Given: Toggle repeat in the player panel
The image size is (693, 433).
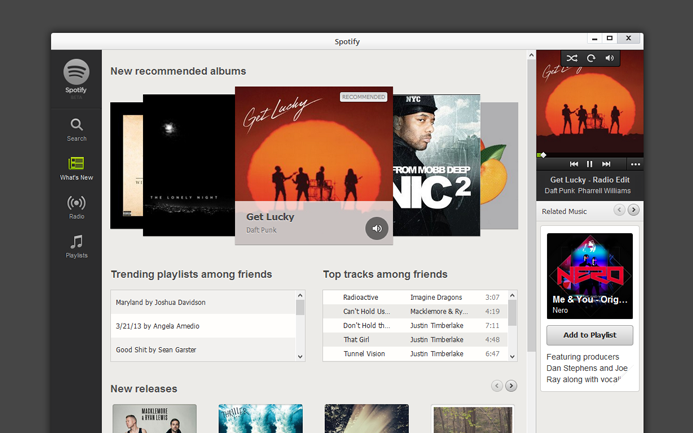Looking at the screenshot, I should click(x=591, y=58).
